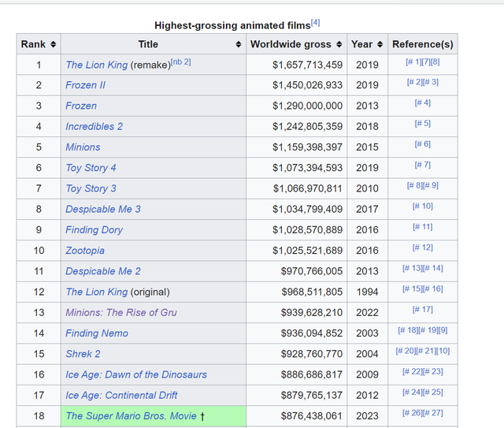Screen dimensions: 504x428
Task: Select the $936,094,852 gross value
Action: click(312, 333)
